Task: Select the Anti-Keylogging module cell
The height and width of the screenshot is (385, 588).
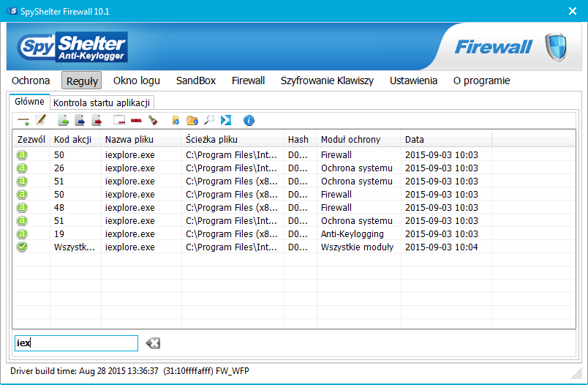Action: [352, 233]
